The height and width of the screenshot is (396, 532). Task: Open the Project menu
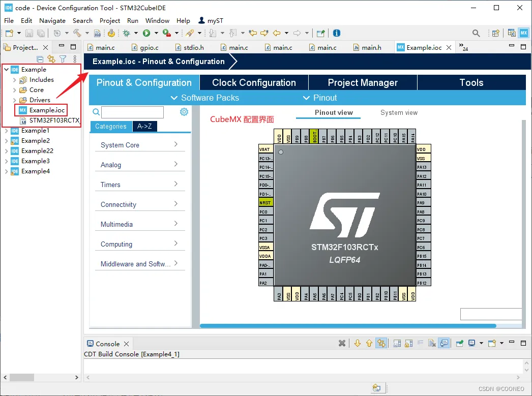coord(109,21)
